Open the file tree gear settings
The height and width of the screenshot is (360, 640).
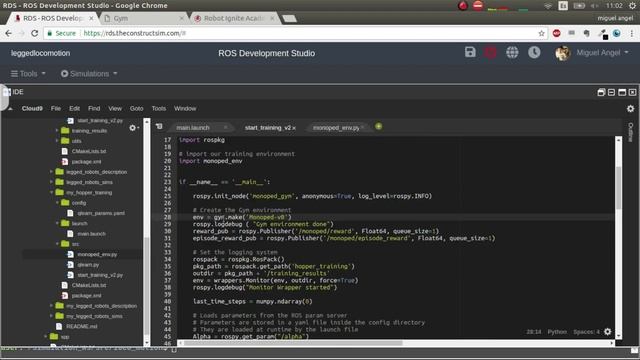click(x=133, y=128)
